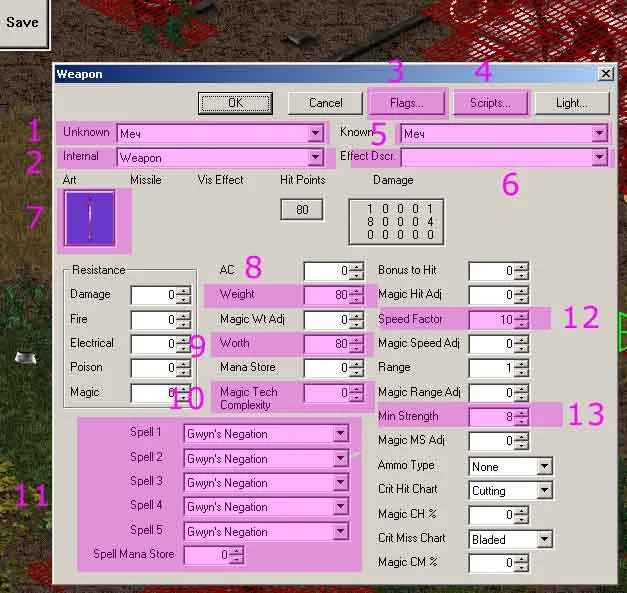Open the Internal type dropdown
Viewport: 627px width, 593px height.
coord(315,158)
